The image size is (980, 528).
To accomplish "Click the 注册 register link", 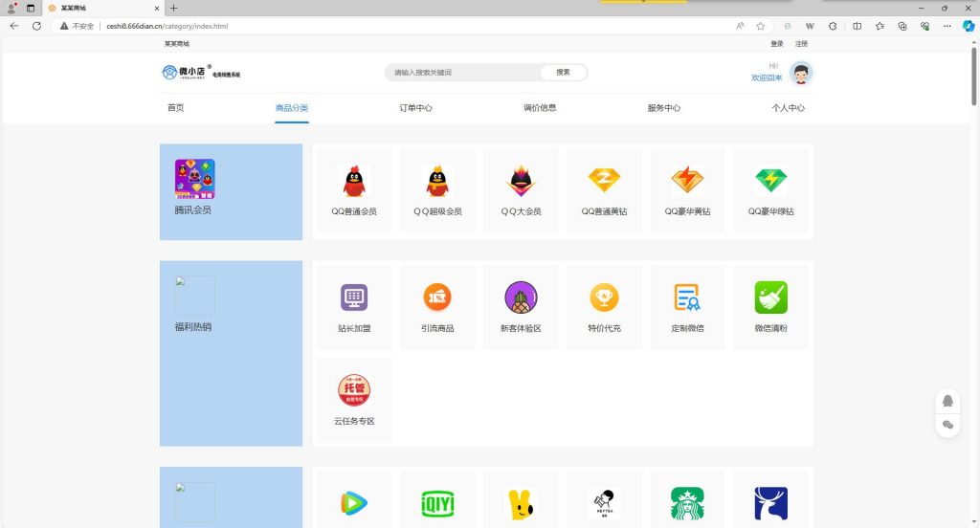I will tap(801, 44).
